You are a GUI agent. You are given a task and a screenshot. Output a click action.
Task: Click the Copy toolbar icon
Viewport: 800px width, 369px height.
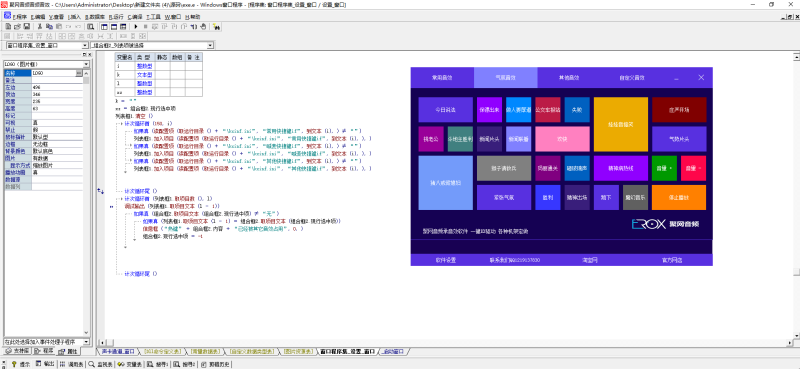coord(49,27)
